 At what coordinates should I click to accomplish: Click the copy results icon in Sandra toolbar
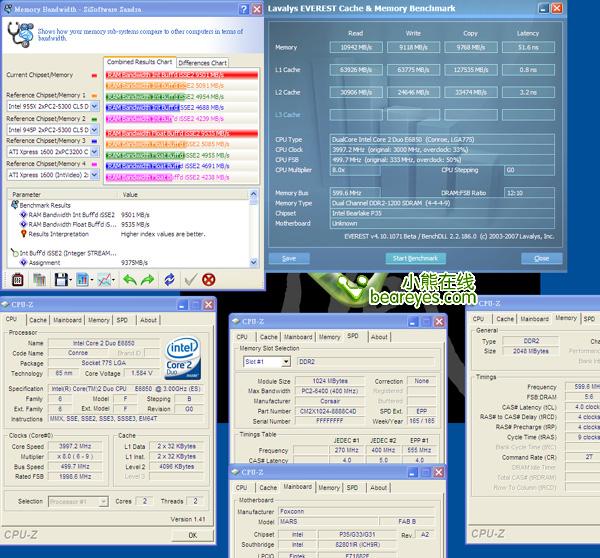tap(39, 280)
